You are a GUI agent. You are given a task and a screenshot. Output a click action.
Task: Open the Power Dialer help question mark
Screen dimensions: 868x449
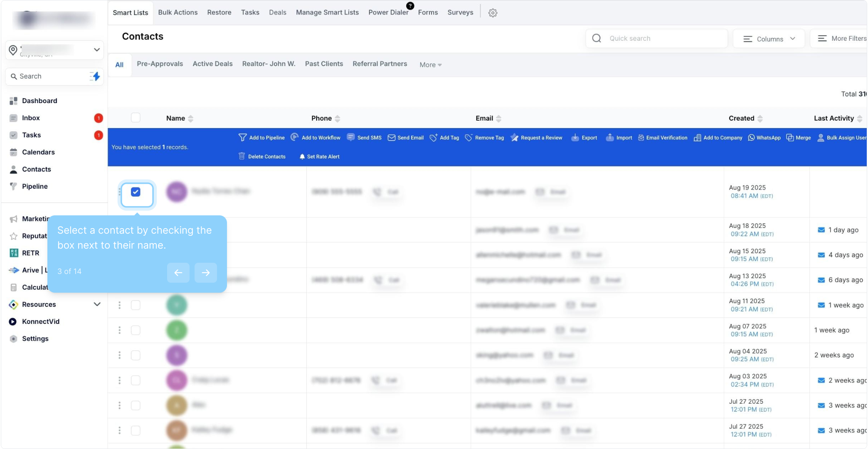pos(410,6)
